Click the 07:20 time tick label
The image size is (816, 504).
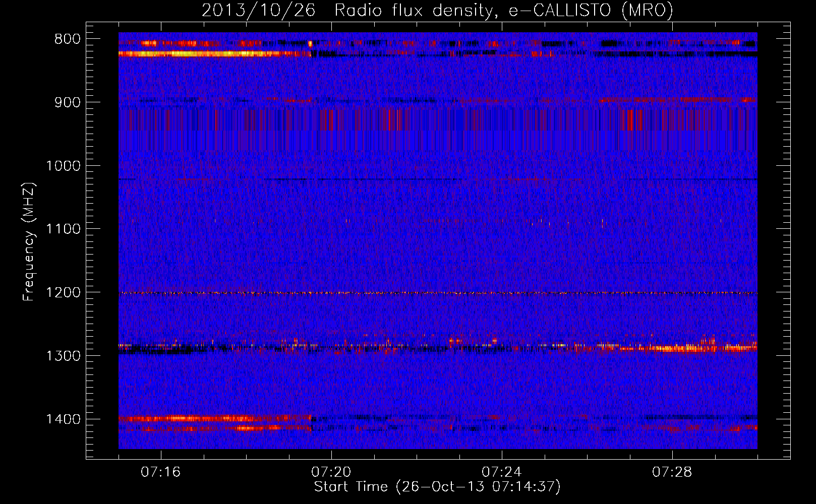coord(331,472)
